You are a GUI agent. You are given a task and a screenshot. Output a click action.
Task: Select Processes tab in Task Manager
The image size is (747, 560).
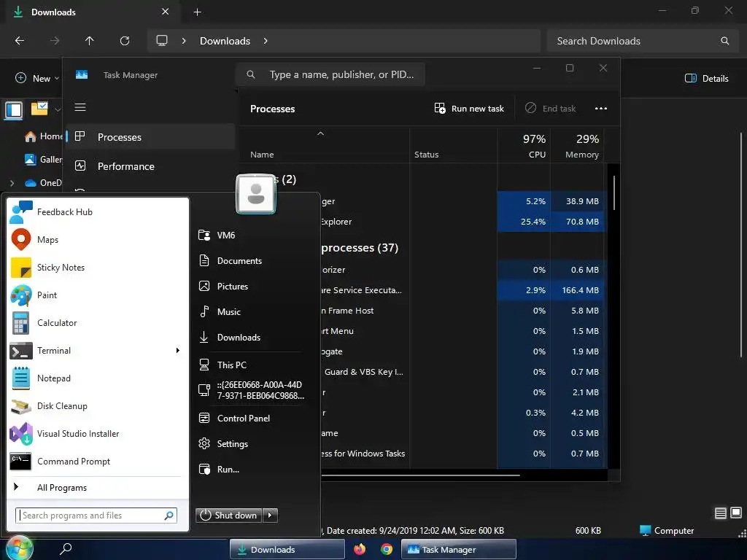150,137
